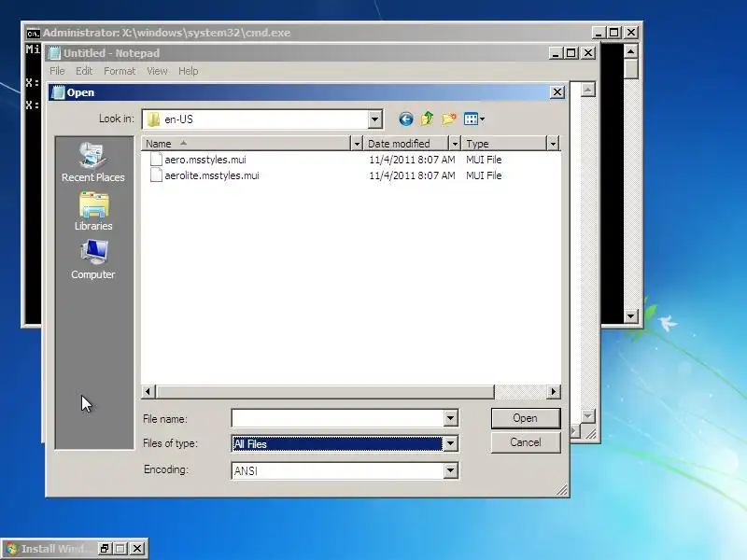Viewport: 747px width, 560px height.
Task: Open the Help menu in Notepad
Action: coord(189,71)
